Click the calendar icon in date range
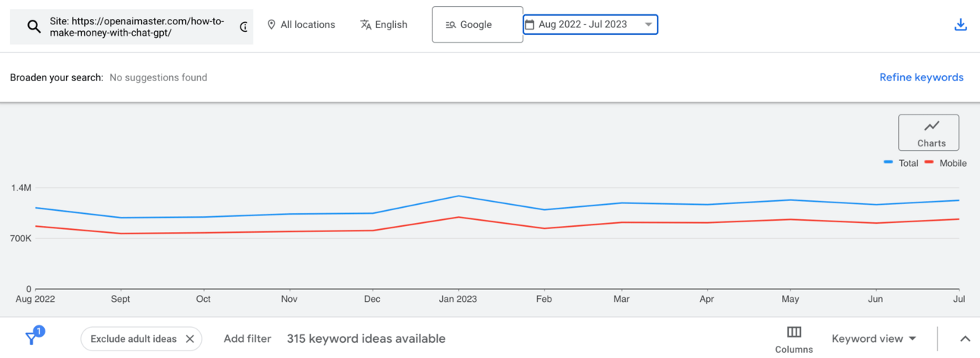This screenshot has height=358, width=980. [x=529, y=25]
